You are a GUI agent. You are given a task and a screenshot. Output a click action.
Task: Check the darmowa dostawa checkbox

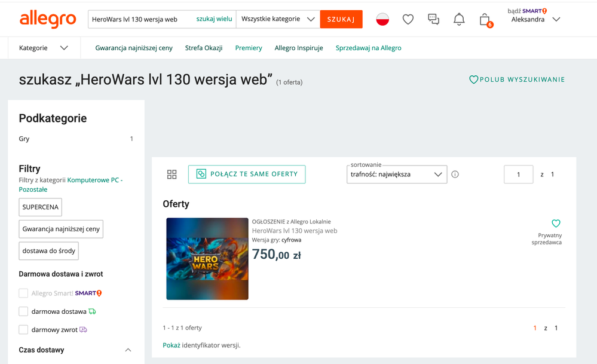pos(23,311)
